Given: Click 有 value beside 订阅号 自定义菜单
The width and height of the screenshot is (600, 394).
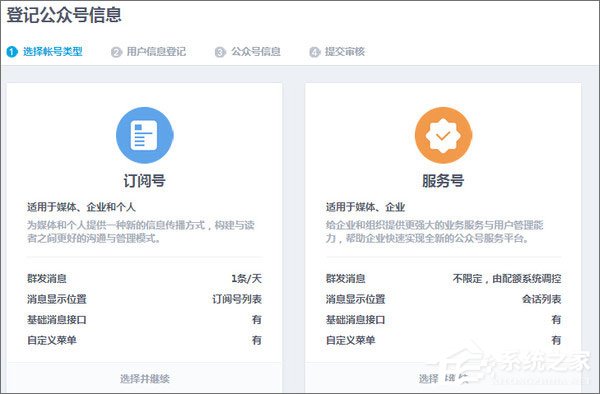Looking at the screenshot, I should click(257, 340).
